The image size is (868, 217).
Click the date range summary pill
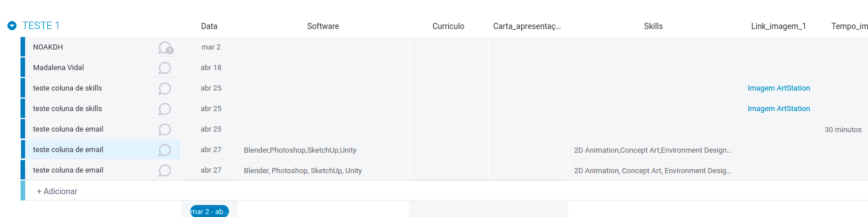210,211
